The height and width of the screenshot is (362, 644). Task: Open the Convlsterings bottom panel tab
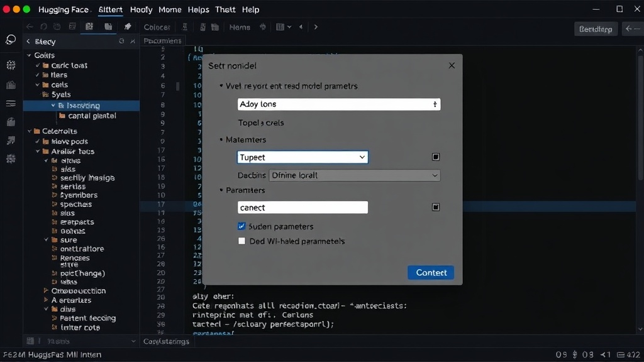click(166, 341)
